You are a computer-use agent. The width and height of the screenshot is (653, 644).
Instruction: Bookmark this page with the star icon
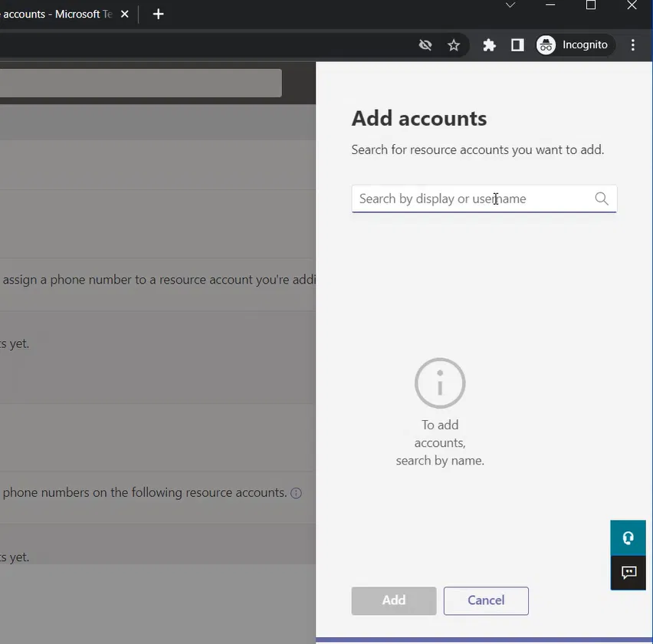click(x=454, y=45)
